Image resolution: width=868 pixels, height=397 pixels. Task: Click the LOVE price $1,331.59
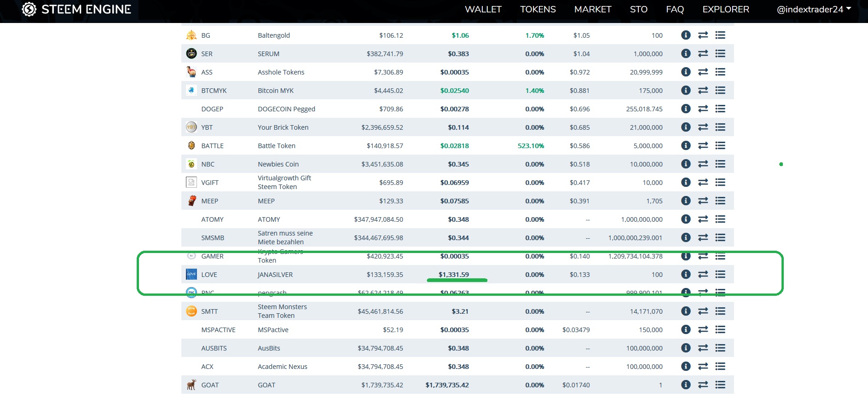coord(454,275)
